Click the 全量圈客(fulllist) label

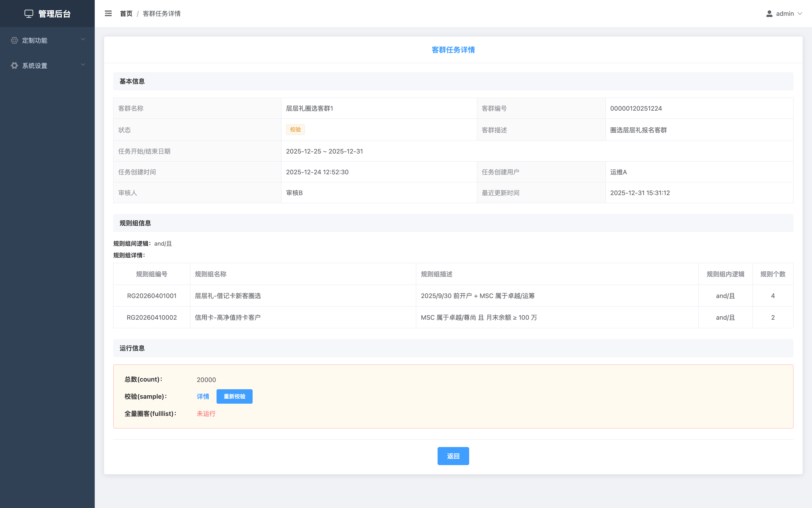150,414
